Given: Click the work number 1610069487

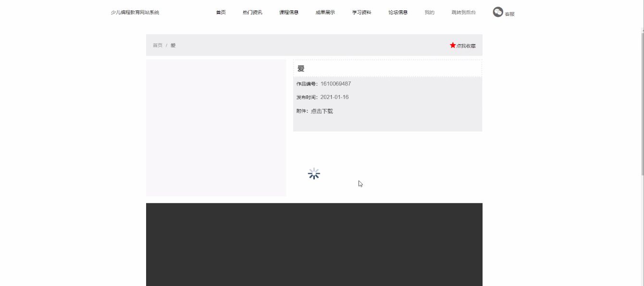Looking at the screenshot, I should click(335, 84).
